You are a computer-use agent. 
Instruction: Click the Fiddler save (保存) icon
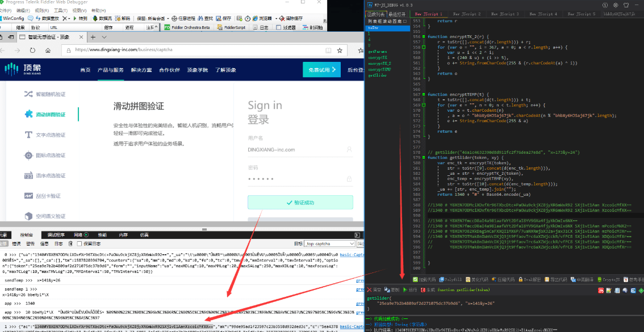click(224, 18)
